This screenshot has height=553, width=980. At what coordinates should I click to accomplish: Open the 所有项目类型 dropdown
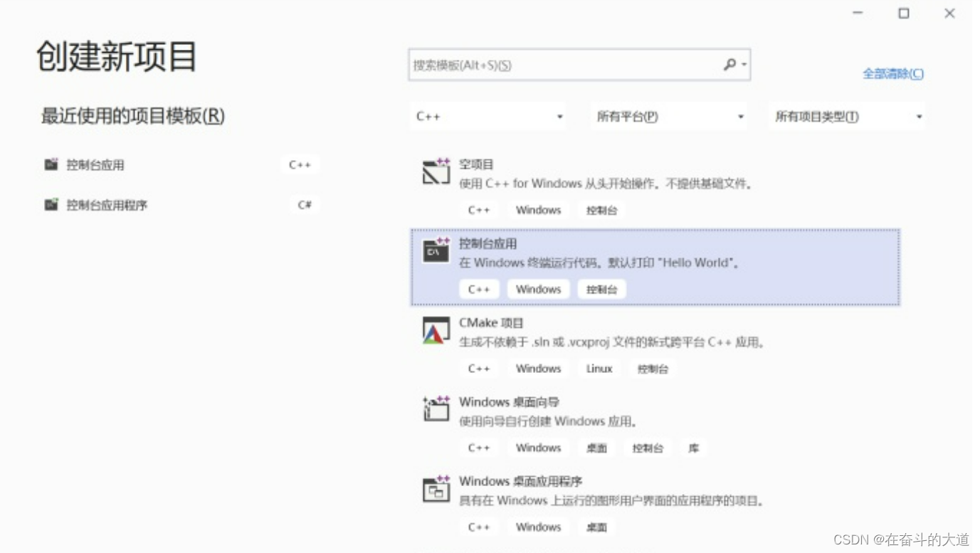[848, 117]
